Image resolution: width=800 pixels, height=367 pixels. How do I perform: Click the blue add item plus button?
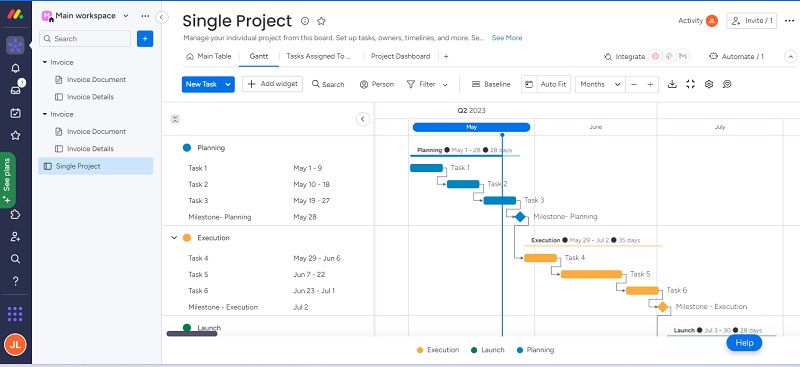(145, 38)
